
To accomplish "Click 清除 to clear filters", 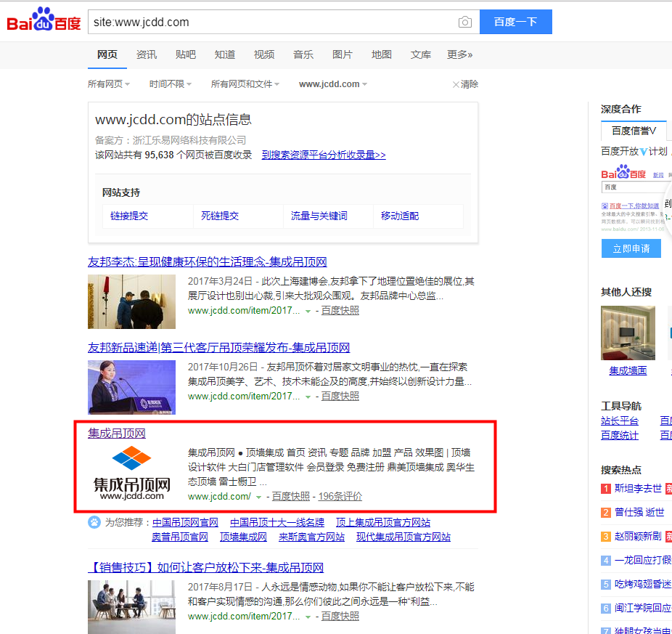I will pyautogui.click(x=465, y=84).
